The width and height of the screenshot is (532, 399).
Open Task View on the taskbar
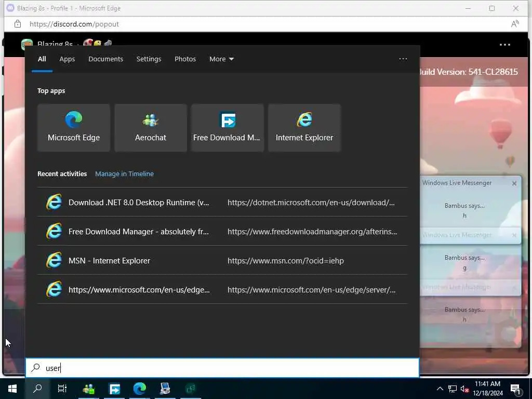pyautogui.click(x=62, y=389)
